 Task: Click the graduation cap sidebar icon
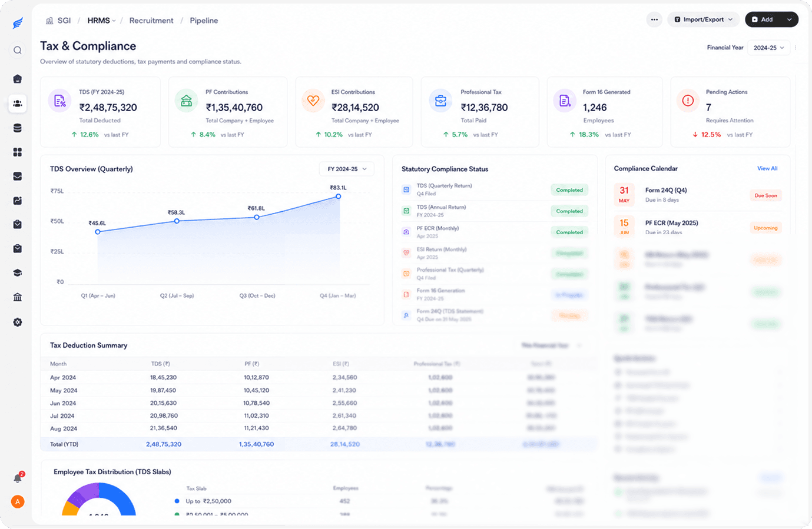18,273
